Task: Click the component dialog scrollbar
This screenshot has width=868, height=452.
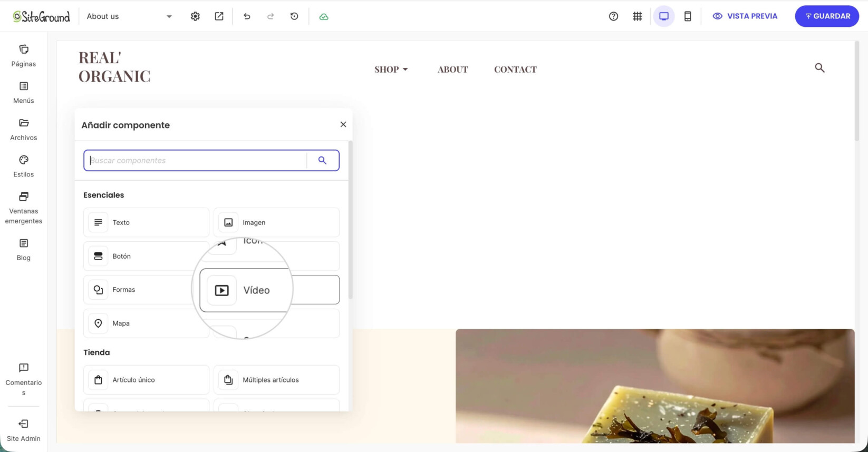Action: 351,220
